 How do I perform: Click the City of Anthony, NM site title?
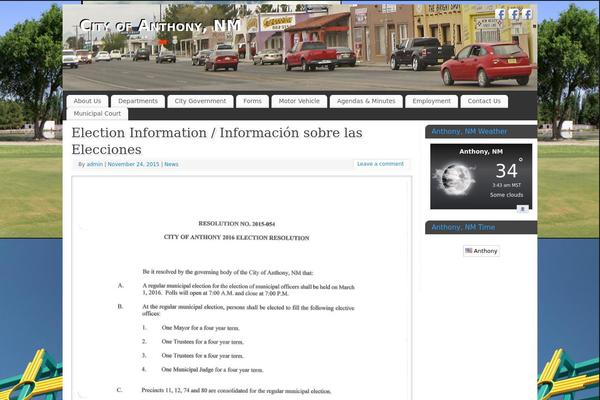160,26
